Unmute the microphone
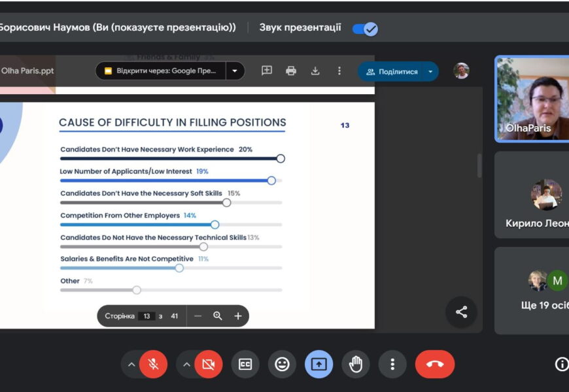The width and height of the screenshot is (569, 392). point(153,365)
